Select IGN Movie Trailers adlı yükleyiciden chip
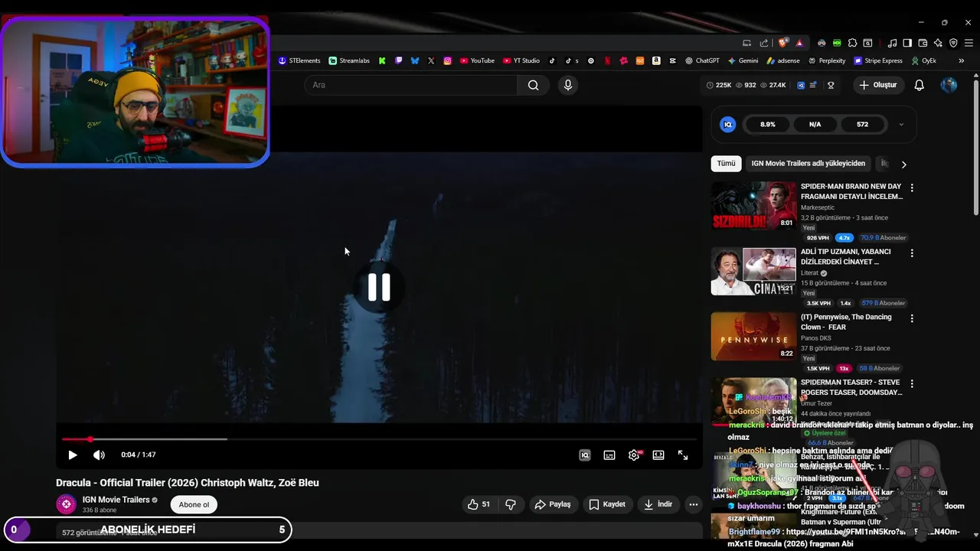 coord(808,163)
